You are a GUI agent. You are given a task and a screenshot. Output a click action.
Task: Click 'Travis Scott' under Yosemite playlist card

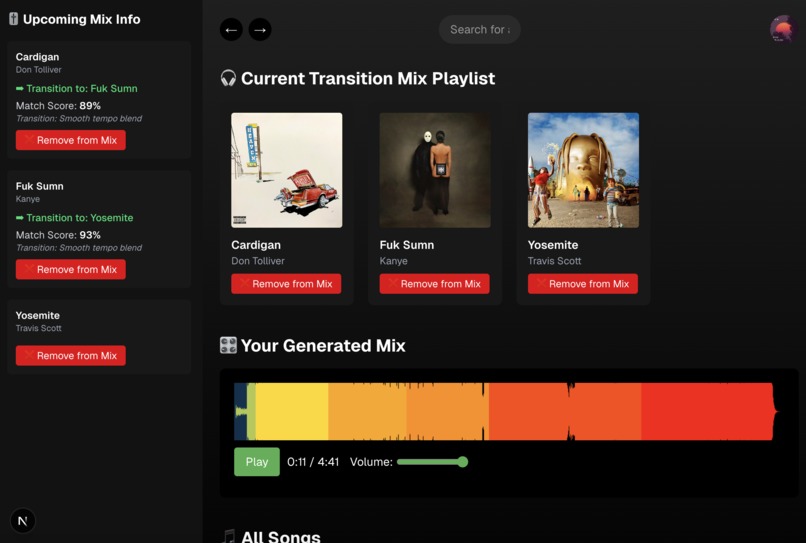pyautogui.click(x=554, y=261)
